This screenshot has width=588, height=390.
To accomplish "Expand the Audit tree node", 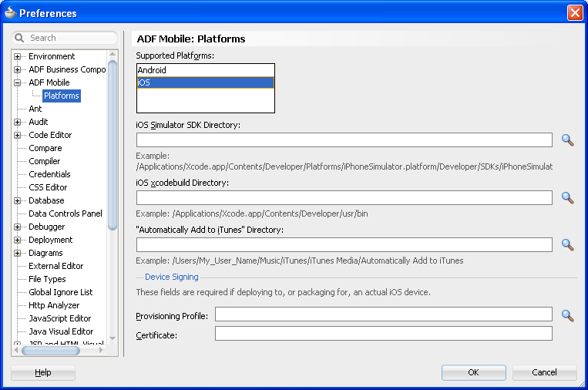I will pos(17,123).
